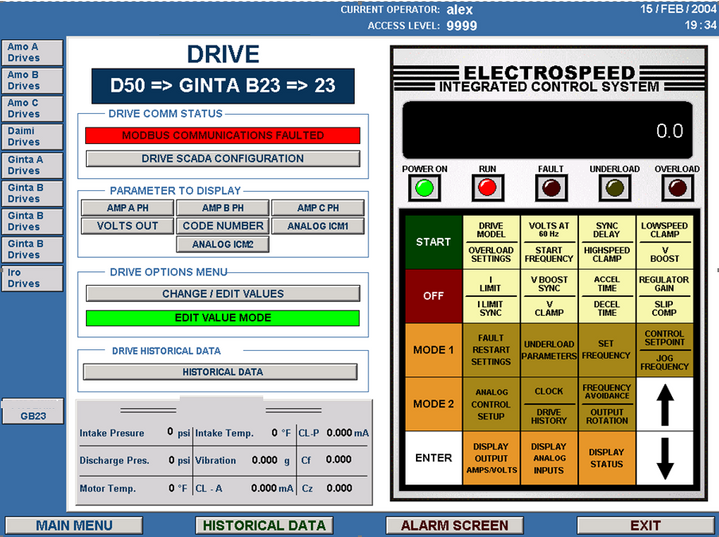Viewport: 719px width, 537px height.
Task: Click the red MODBUS COMMUNICATIONS FAULTED banner
Action: [223, 135]
